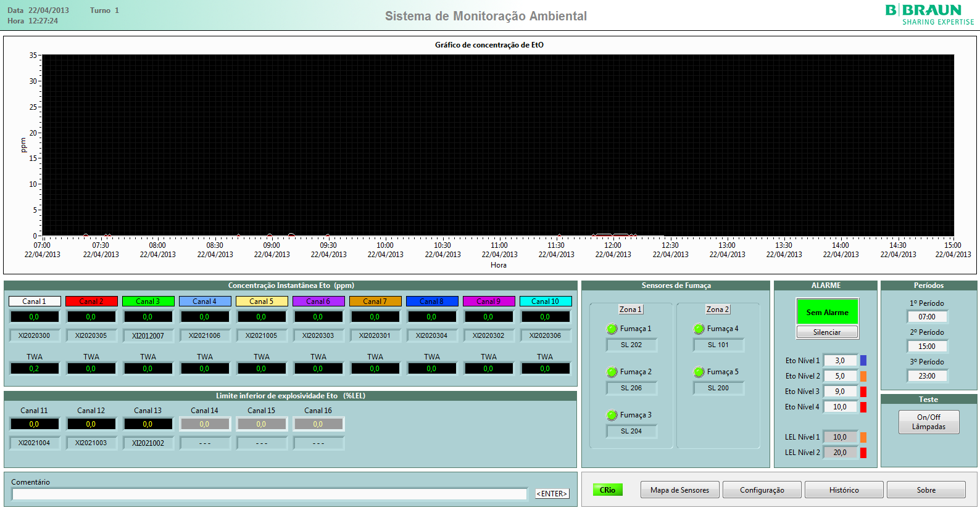Screen dimensions: 980x513
Task: Click the greyed Canal 14 value display
Action: tap(205, 424)
